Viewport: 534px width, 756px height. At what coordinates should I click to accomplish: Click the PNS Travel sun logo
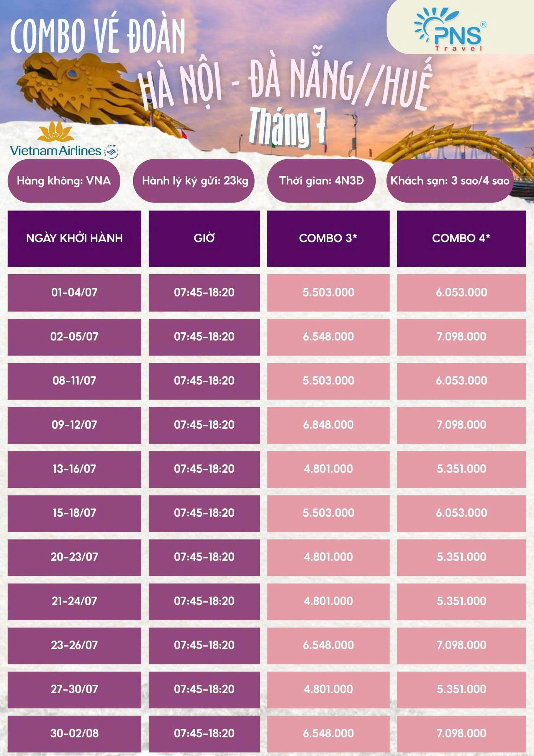coord(449,30)
